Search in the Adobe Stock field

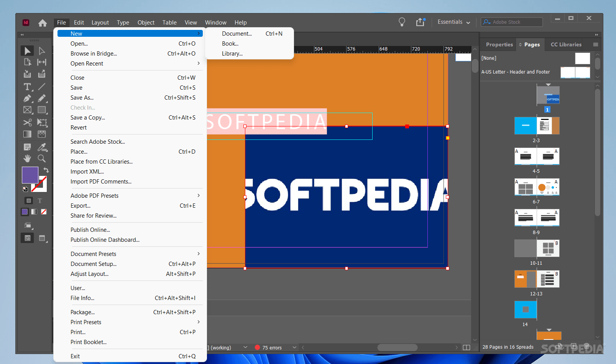(x=512, y=22)
